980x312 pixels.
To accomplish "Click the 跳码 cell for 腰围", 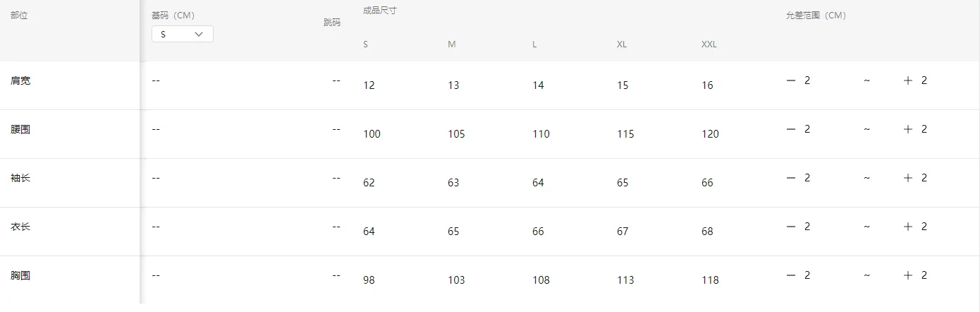I will (x=336, y=129).
